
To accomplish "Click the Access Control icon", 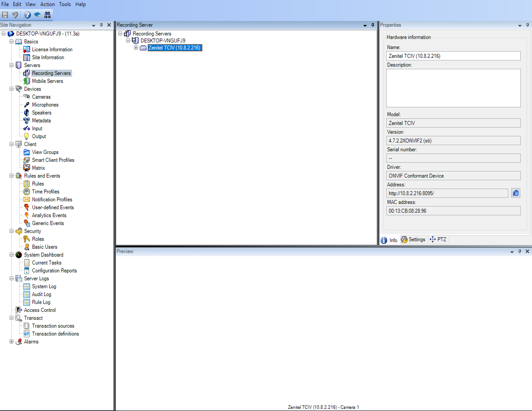I will [19, 310].
